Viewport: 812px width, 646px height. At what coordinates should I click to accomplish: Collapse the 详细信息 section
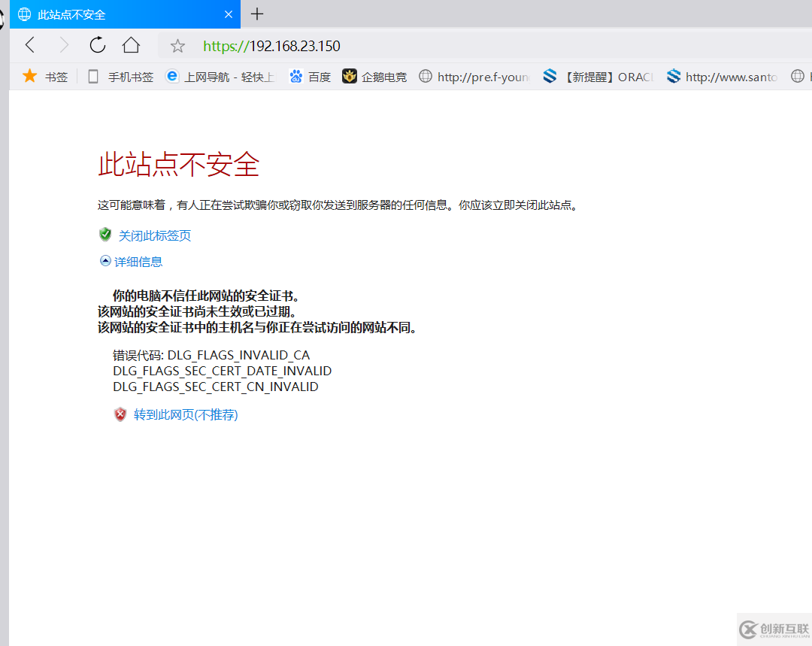coord(131,262)
